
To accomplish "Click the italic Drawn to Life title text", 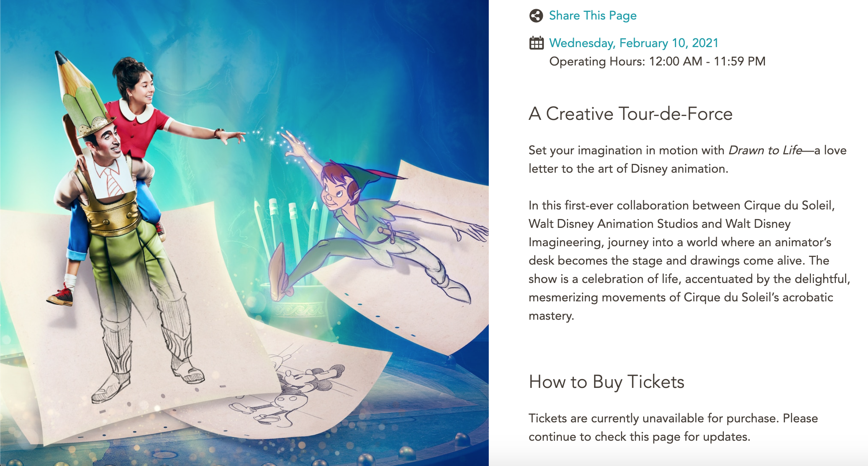I will [x=765, y=150].
